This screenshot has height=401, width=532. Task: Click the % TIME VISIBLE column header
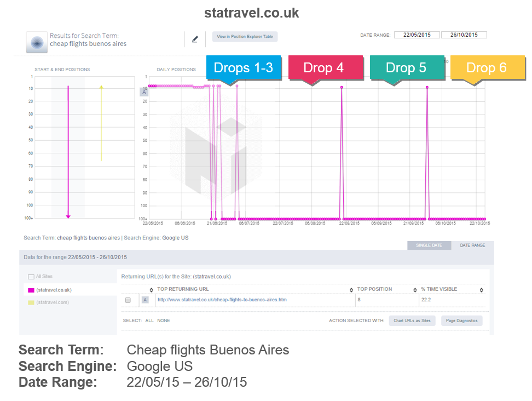439,289
